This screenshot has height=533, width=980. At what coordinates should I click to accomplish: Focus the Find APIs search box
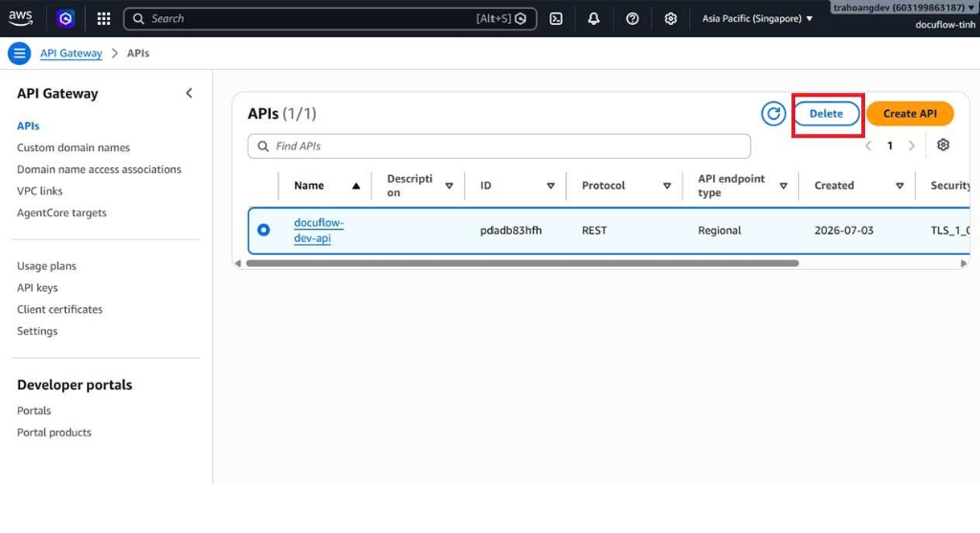pyautogui.click(x=500, y=146)
